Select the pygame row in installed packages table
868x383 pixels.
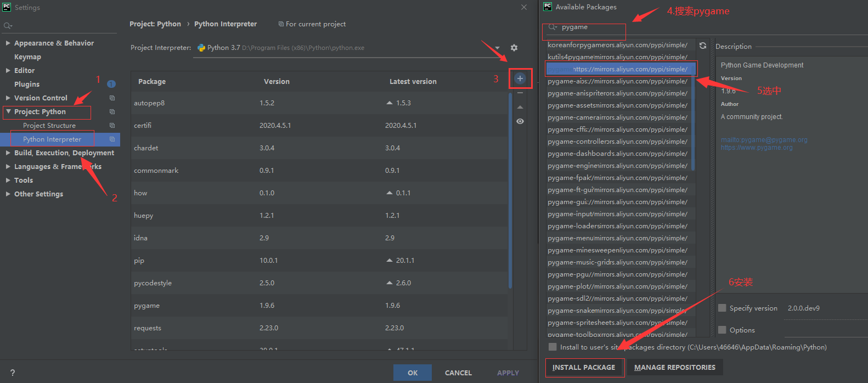(x=319, y=306)
